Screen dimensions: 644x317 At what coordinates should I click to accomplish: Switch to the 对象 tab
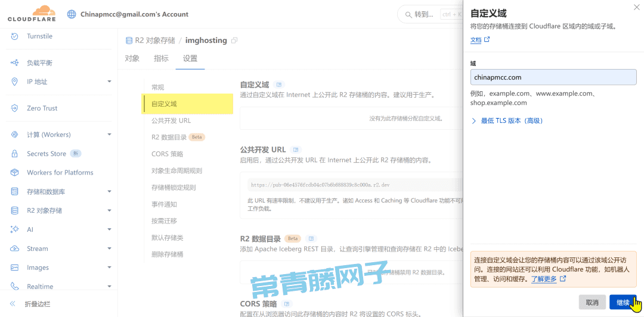(x=132, y=59)
